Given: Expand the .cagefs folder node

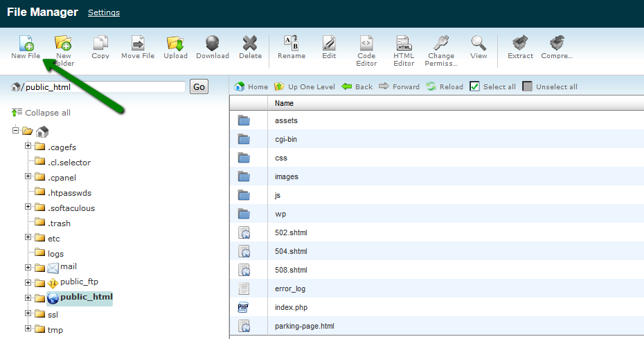Looking at the screenshot, I should pyautogui.click(x=28, y=146).
